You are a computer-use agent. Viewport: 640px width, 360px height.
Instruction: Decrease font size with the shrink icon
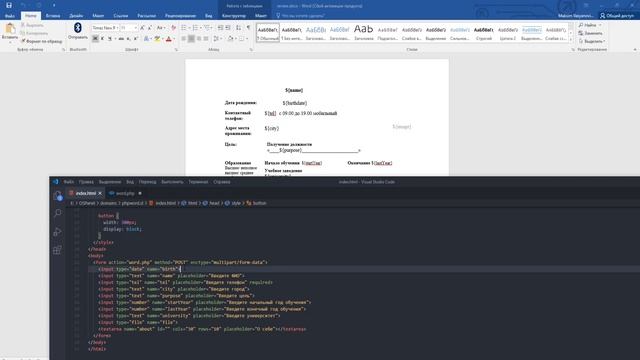tap(150, 28)
